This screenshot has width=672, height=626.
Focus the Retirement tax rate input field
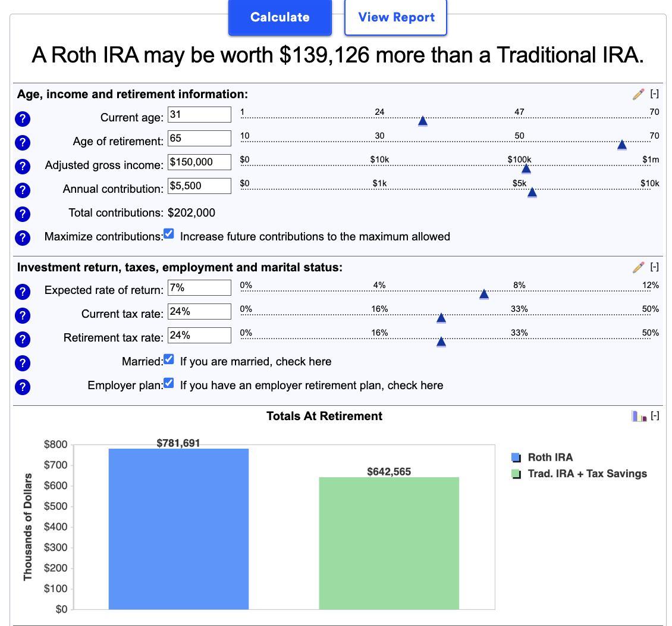(199, 335)
